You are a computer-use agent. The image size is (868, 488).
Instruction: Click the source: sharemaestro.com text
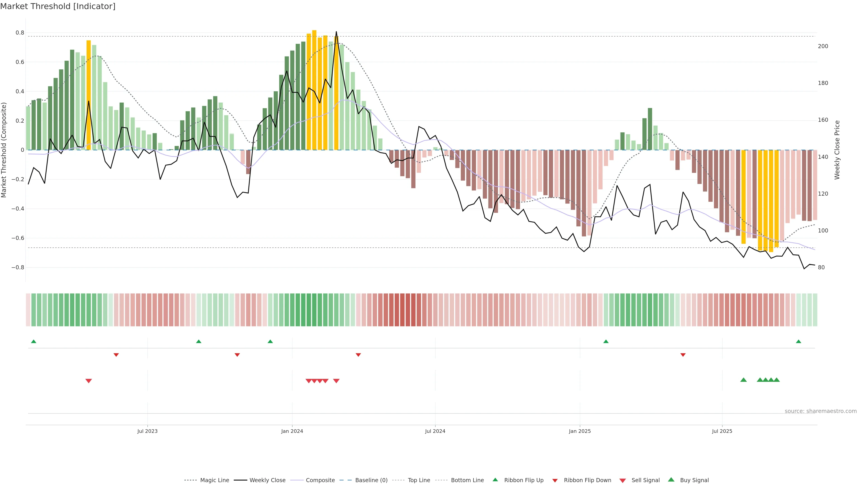(x=821, y=411)
